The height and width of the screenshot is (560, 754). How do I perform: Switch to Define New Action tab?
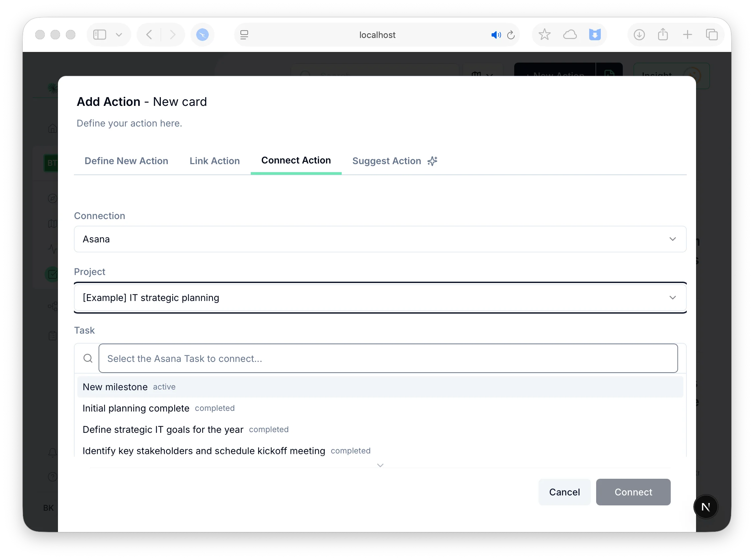127,161
